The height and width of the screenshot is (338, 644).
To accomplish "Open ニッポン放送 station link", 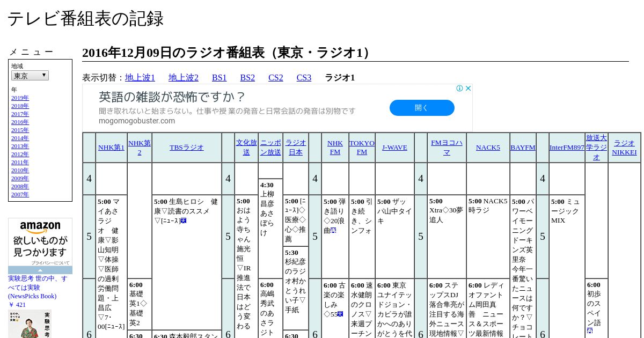I will pos(270,148).
